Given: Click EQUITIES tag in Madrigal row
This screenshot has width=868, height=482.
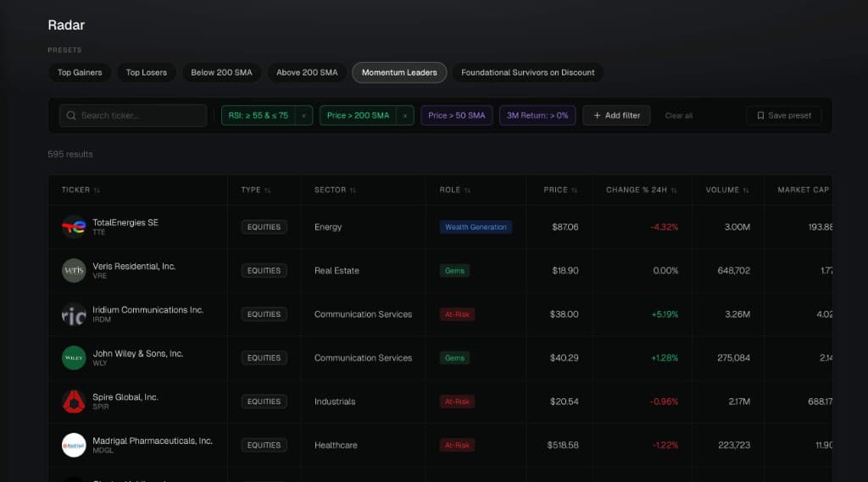Looking at the screenshot, I should (x=264, y=445).
